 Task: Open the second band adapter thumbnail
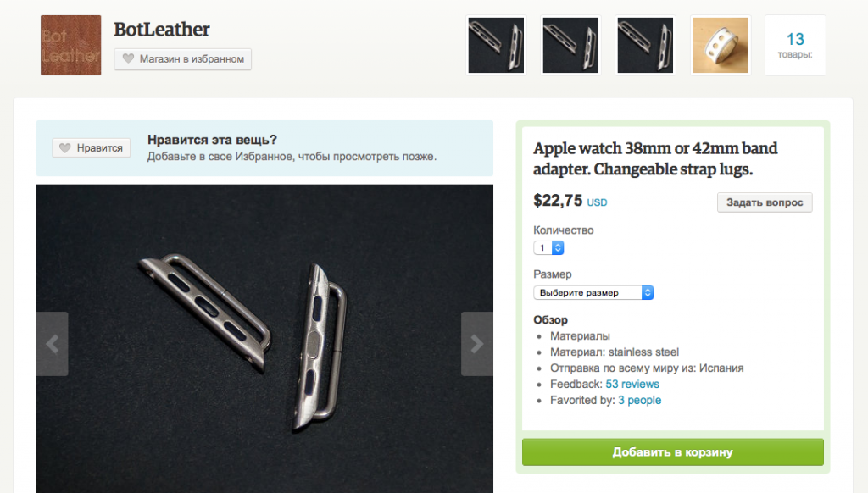[570, 46]
